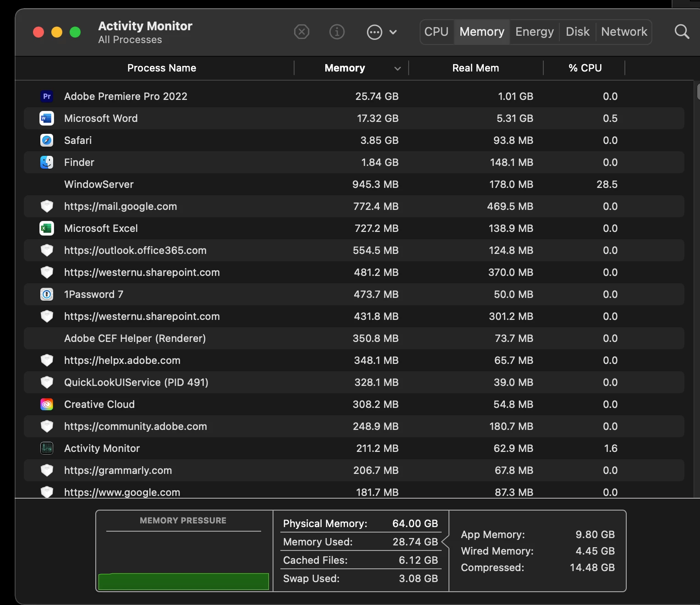Click the Safari compass icon
Image resolution: width=700 pixels, height=605 pixels.
[x=47, y=140]
